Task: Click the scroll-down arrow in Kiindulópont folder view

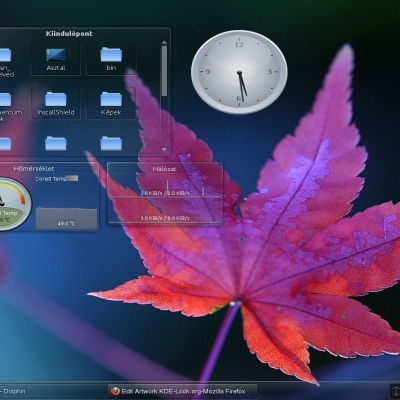Action: point(164,150)
